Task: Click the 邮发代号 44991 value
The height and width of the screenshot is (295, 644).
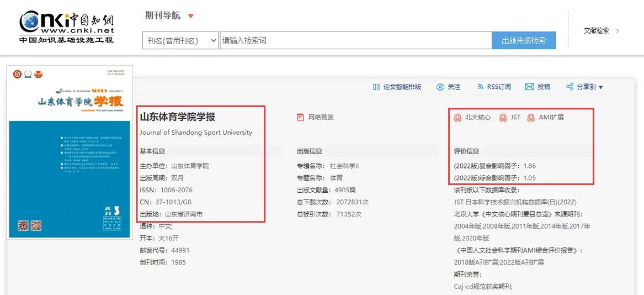Action: 180,250
